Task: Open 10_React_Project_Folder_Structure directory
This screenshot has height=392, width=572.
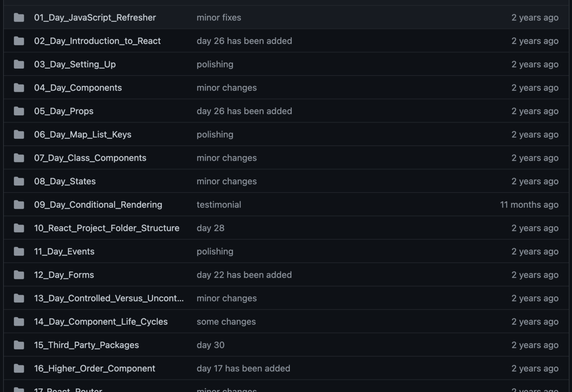Action: pyautogui.click(x=106, y=228)
